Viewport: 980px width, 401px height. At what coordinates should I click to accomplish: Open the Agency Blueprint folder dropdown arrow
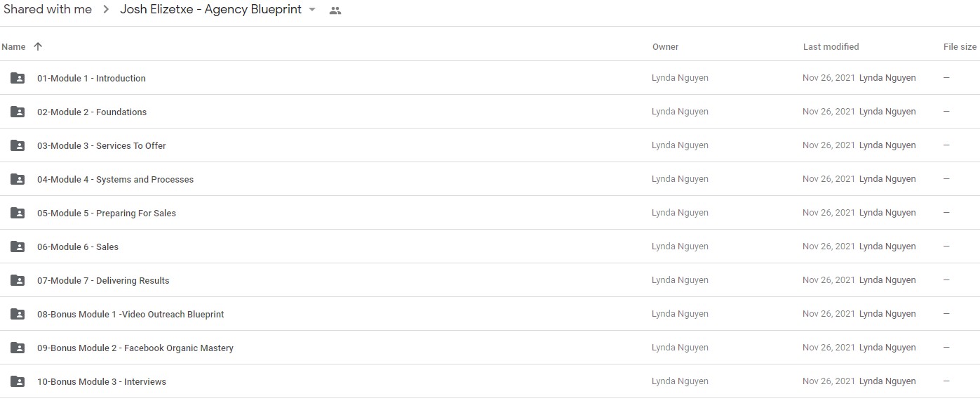click(312, 10)
